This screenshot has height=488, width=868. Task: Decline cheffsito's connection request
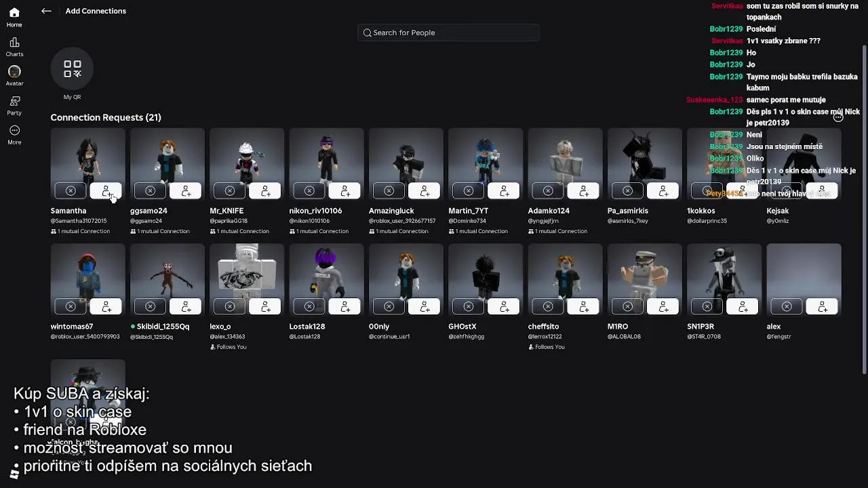click(x=548, y=307)
